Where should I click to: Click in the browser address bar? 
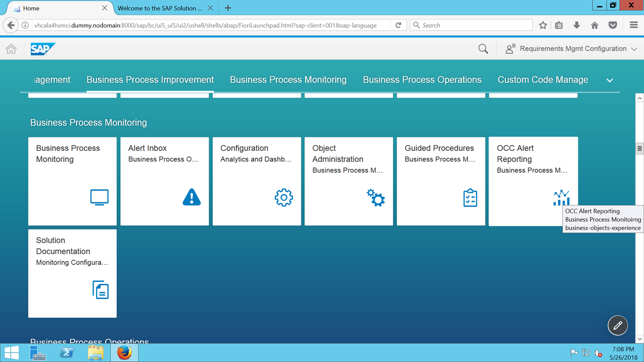(x=205, y=26)
